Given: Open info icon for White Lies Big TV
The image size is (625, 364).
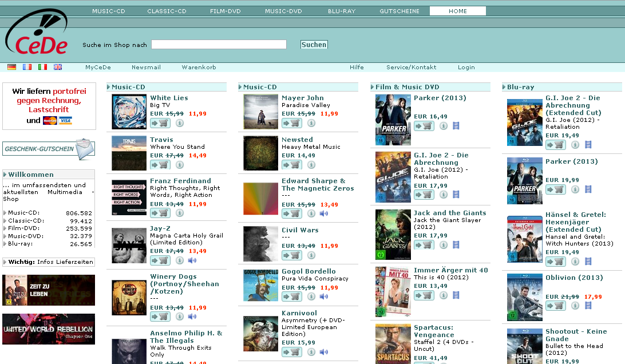Looking at the screenshot, I should 180,123.
